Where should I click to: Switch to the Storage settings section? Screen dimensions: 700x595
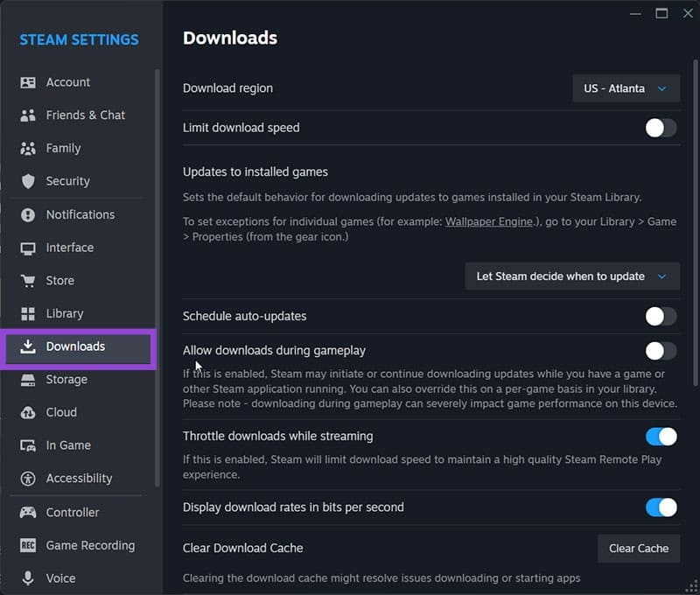point(67,380)
